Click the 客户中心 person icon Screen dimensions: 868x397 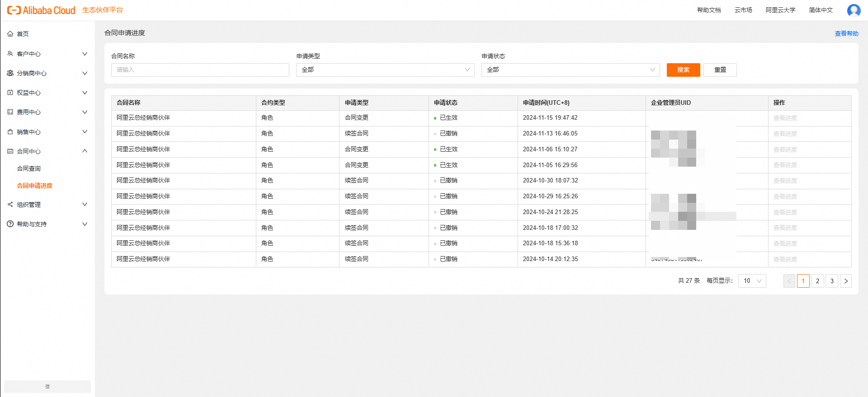pyautogui.click(x=10, y=54)
